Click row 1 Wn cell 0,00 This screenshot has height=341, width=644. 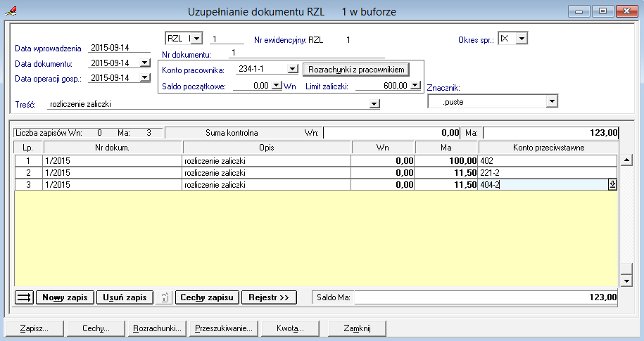(x=383, y=160)
